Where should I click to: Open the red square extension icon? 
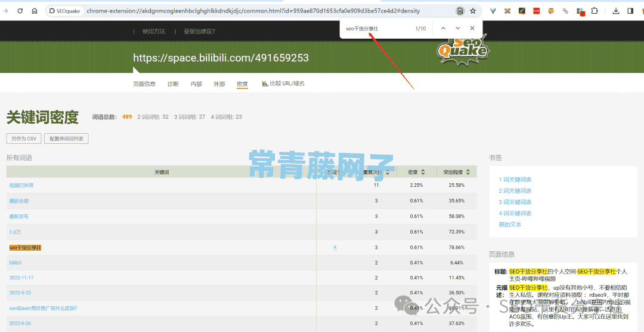click(537, 11)
